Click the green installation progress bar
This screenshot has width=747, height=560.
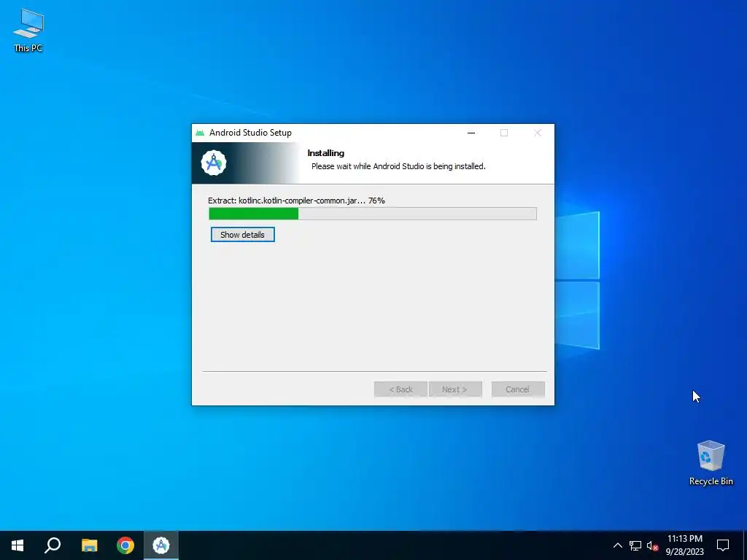click(373, 214)
